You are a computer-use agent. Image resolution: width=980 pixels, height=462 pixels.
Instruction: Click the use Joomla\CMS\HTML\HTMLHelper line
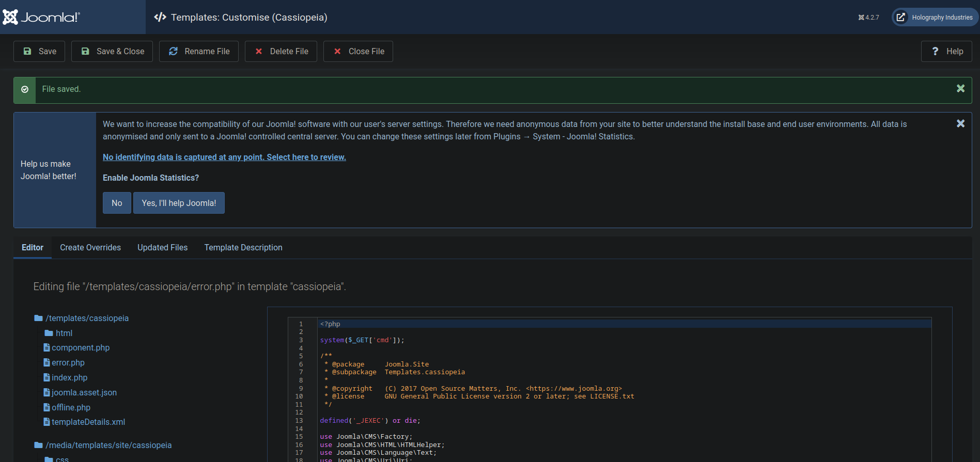click(382, 445)
